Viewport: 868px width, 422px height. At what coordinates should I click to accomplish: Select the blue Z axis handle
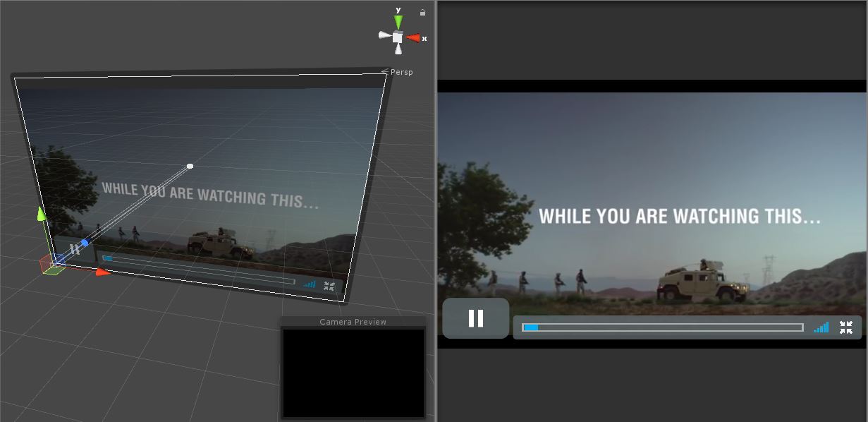85,243
